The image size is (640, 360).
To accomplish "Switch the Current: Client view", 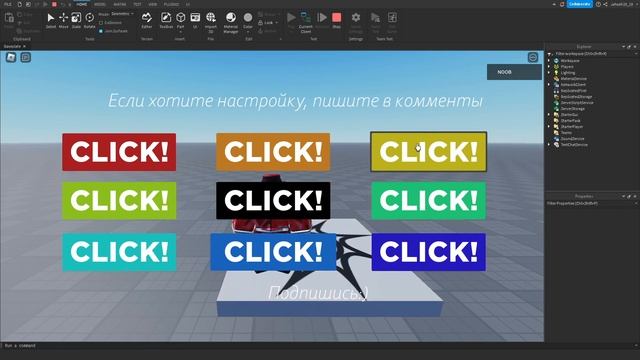I will pyautogui.click(x=305, y=22).
